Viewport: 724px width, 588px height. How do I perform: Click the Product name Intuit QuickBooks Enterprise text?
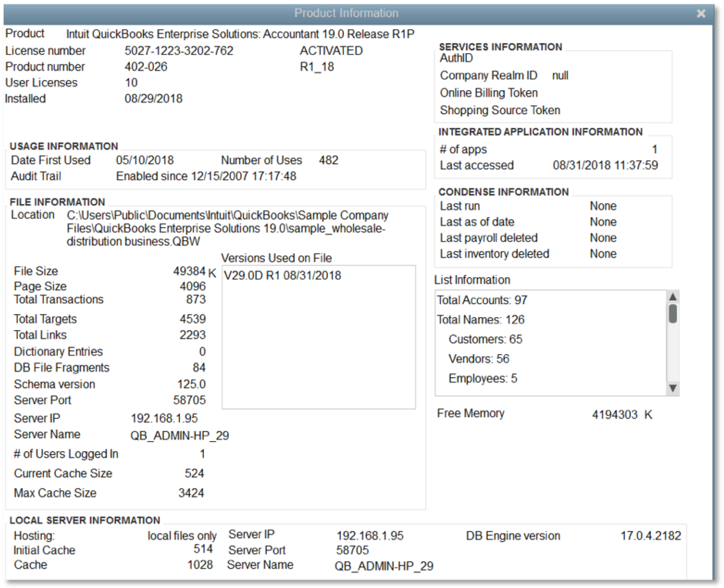coord(240,34)
